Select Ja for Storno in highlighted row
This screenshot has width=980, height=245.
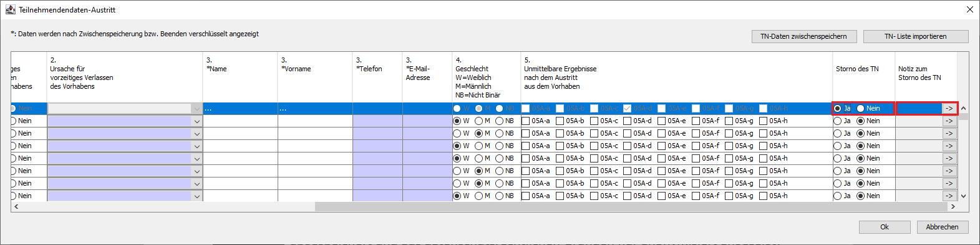point(838,108)
